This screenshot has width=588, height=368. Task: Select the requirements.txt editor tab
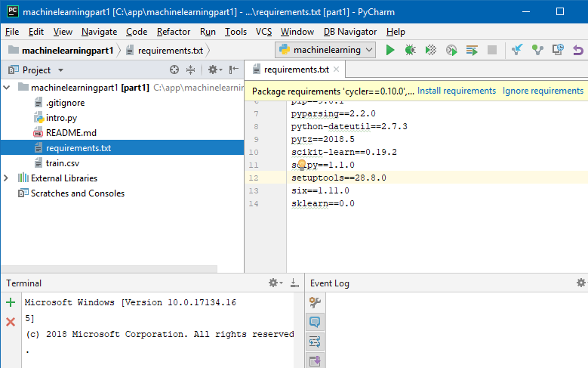pos(296,70)
